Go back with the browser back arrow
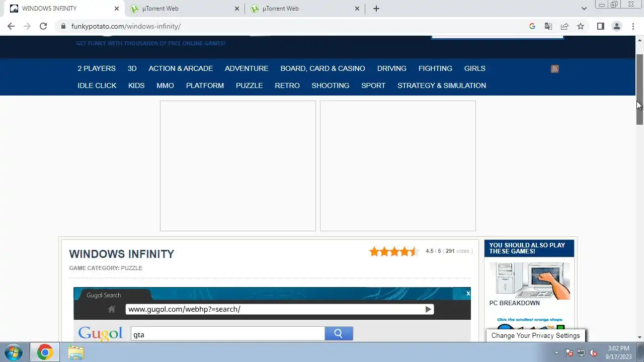The width and height of the screenshot is (644, 362). (11, 26)
